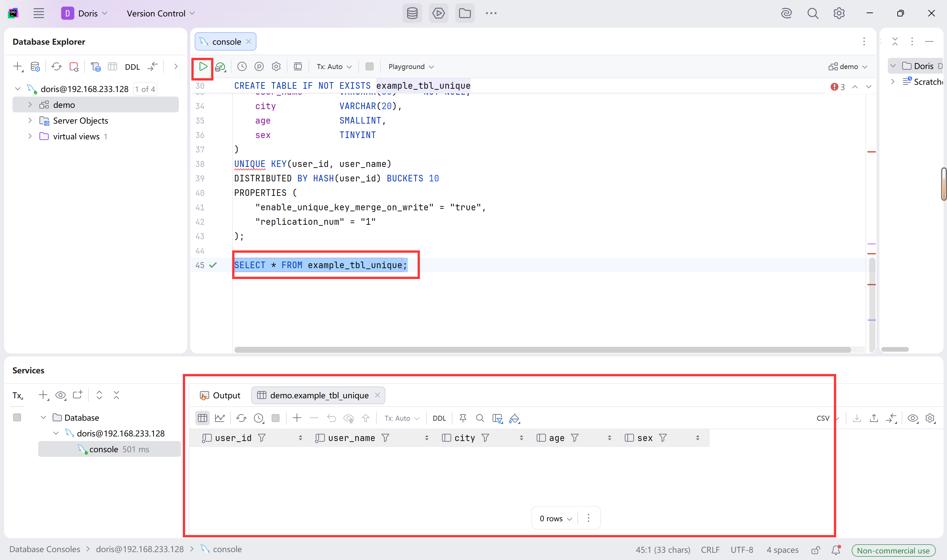
Task: Toggle In-Editor Results icon in console toolbar
Action: click(298, 67)
